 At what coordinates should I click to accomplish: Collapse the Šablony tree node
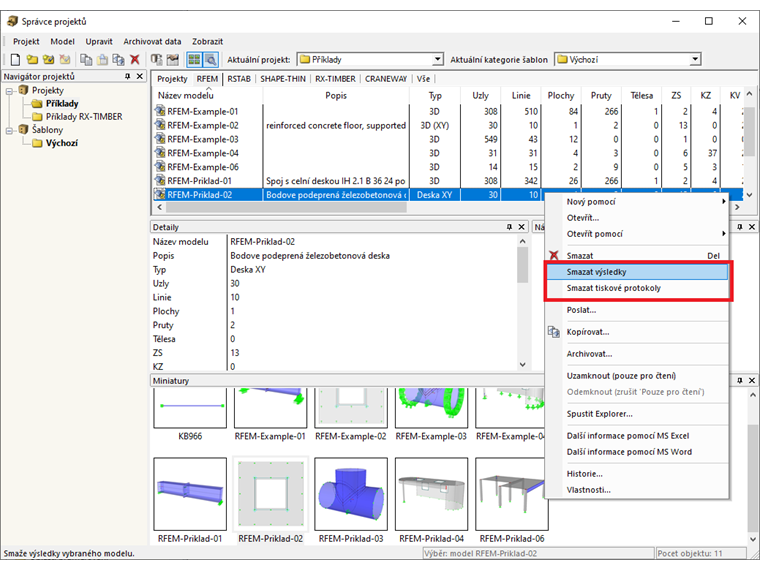click(10, 130)
